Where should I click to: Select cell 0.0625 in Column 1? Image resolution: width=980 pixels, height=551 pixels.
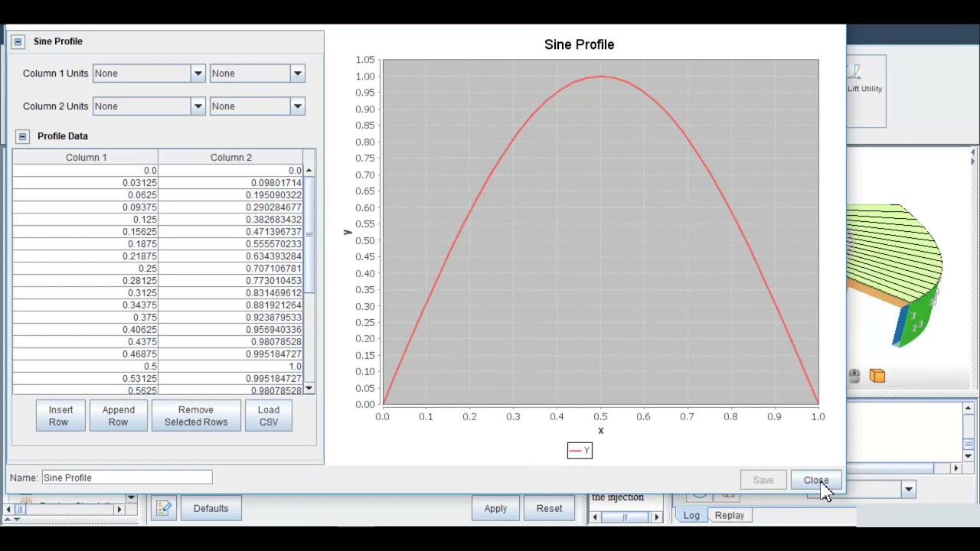point(86,195)
